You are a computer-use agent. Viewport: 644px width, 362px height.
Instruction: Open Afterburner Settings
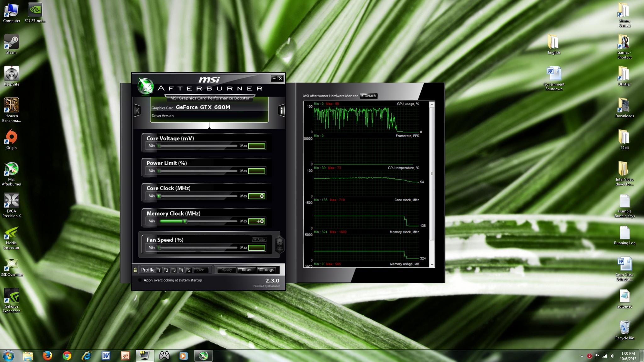pyautogui.click(x=266, y=270)
